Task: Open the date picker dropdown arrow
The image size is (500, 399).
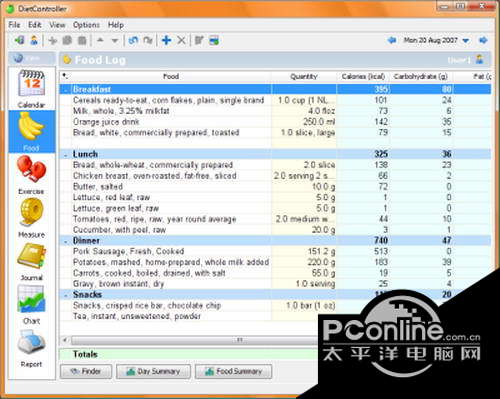Action: point(466,41)
